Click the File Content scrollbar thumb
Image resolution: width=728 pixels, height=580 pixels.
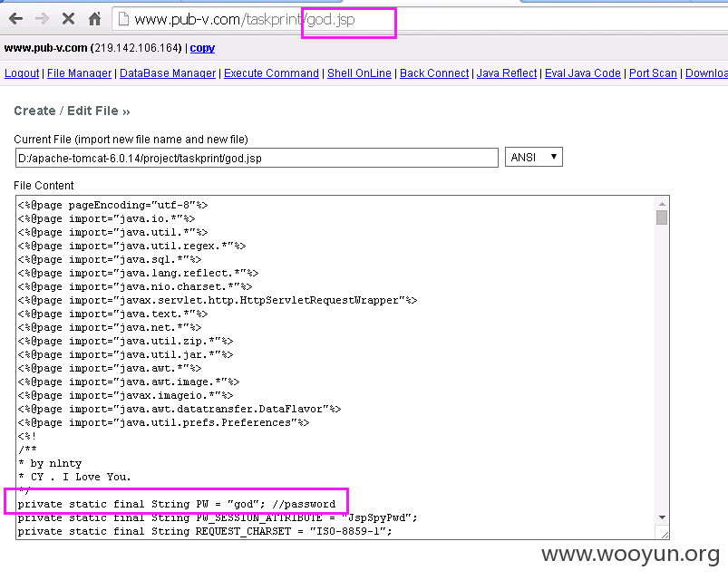pyautogui.click(x=662, y=217)
